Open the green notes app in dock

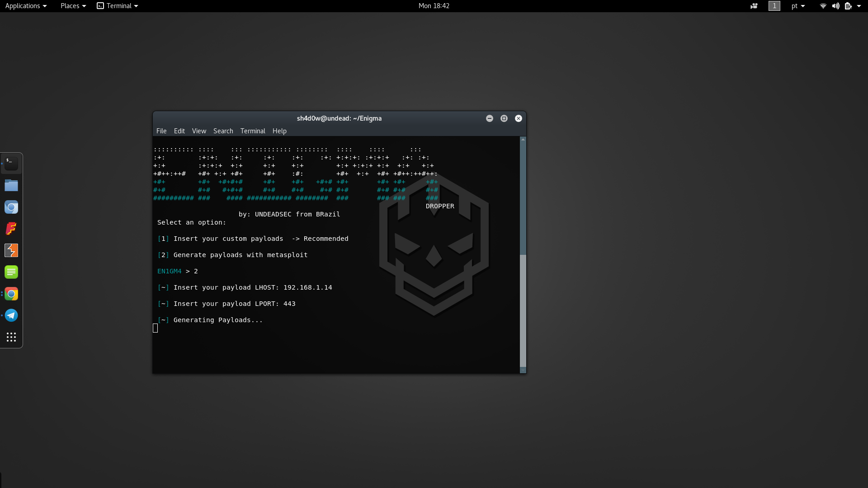pyautogui.click(x=11, y=272)
